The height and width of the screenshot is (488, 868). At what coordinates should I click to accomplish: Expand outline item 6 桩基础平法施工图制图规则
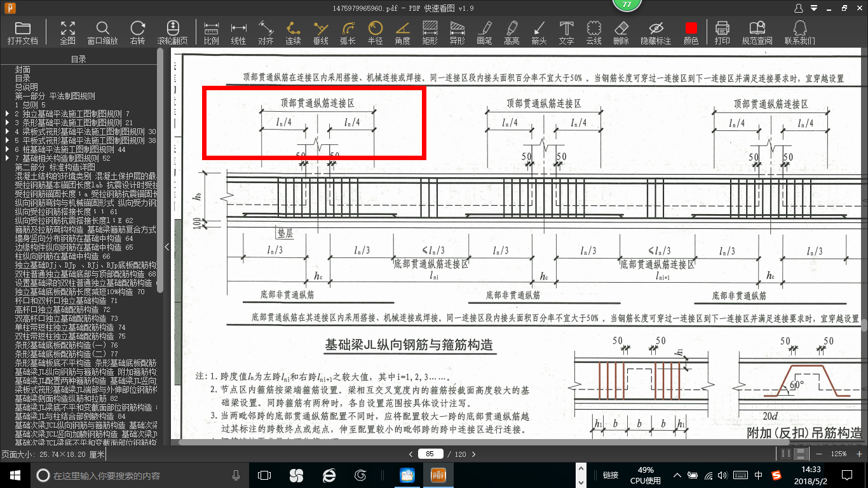tap(8, 149)
